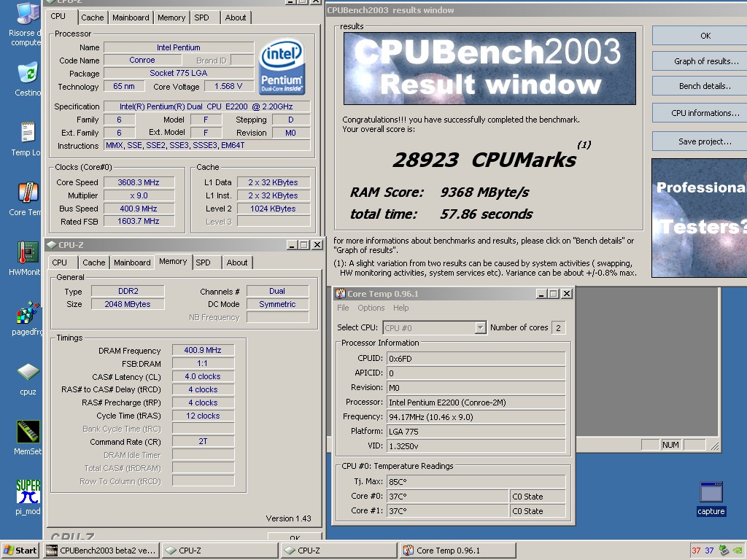This screenshot has height=560, width=747.
Task: Click the red 37 temperature tray icon
Action: (696, 551)
